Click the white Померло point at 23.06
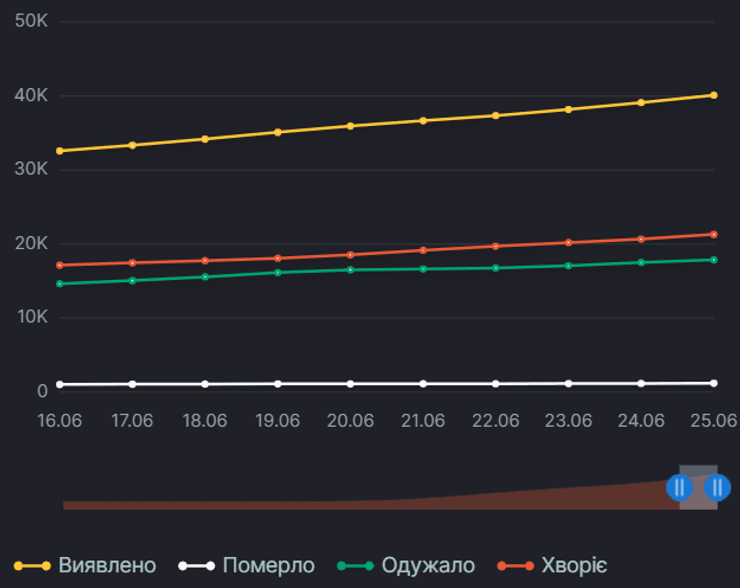Image resolution: width=740 pixels, height=588 pixels. 568,383
